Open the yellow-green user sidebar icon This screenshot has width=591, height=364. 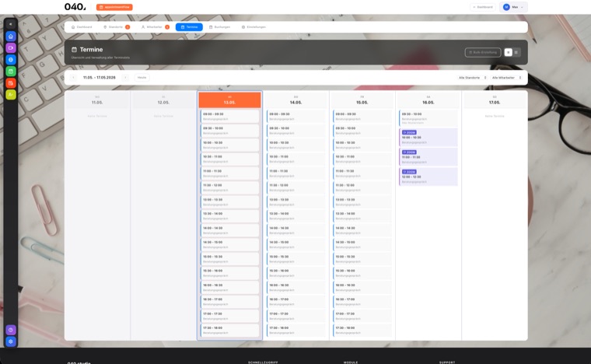[x=11, y=95]
